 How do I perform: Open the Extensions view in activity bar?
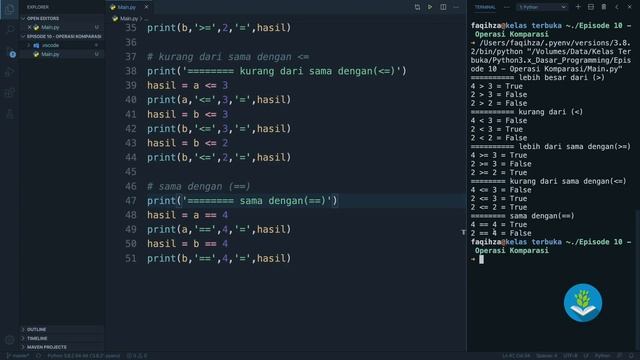[9, 93]
